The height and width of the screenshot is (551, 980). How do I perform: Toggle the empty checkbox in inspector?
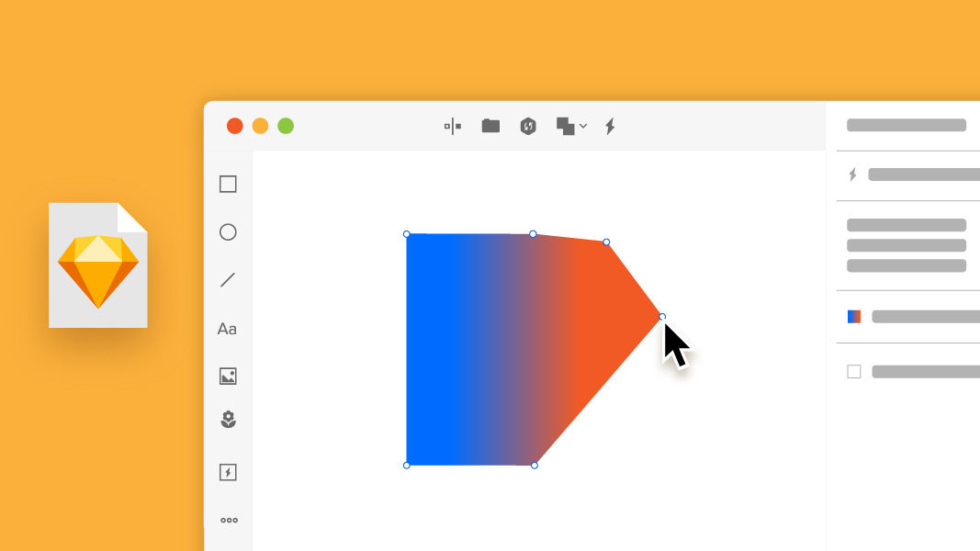pos(854,372)
